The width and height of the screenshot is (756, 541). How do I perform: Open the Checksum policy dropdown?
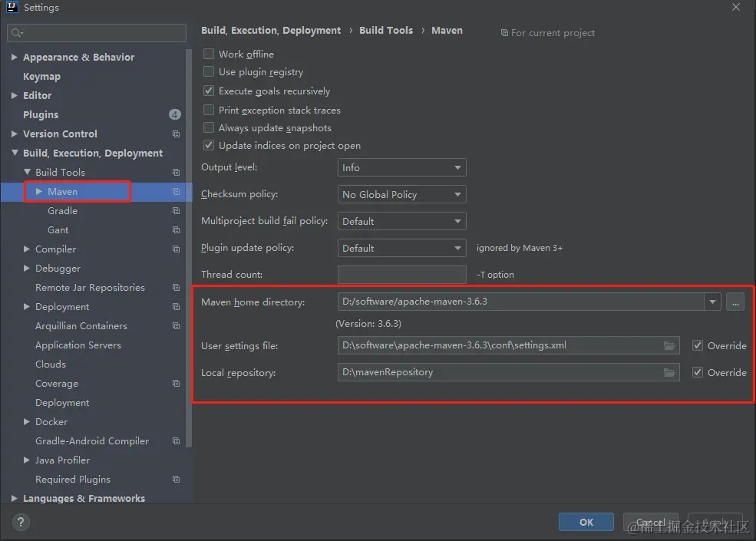(401, 194)
